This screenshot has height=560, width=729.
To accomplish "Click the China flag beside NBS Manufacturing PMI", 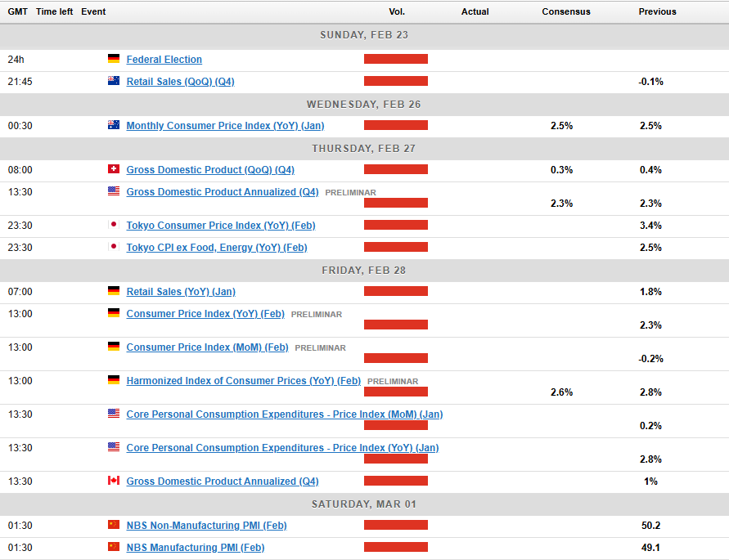I will click(114, 548).
